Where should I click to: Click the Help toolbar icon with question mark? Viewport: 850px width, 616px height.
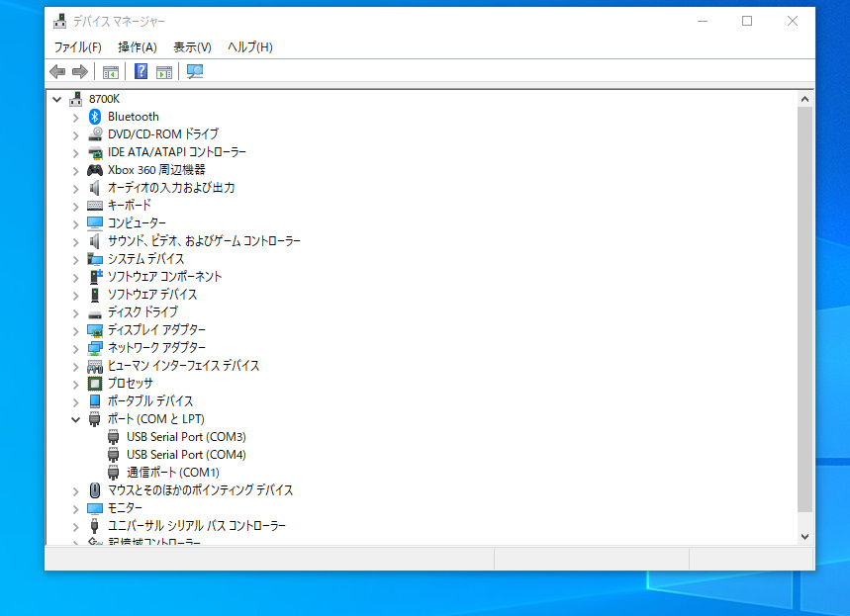142,72
